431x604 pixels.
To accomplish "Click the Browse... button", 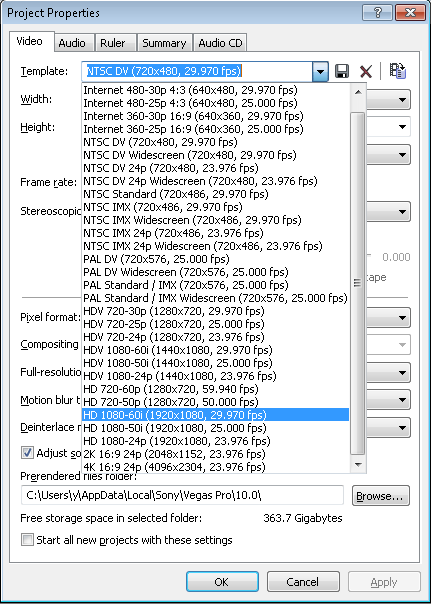I will (x=381, y=496).
